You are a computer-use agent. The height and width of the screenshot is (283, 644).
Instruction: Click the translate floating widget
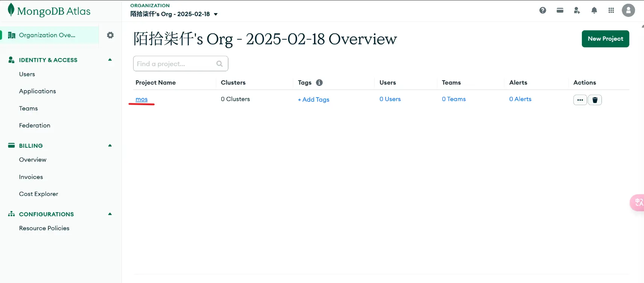pyautogui.click(x=638, y=203)
